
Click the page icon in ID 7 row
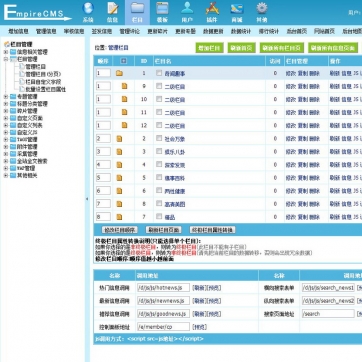119,217
